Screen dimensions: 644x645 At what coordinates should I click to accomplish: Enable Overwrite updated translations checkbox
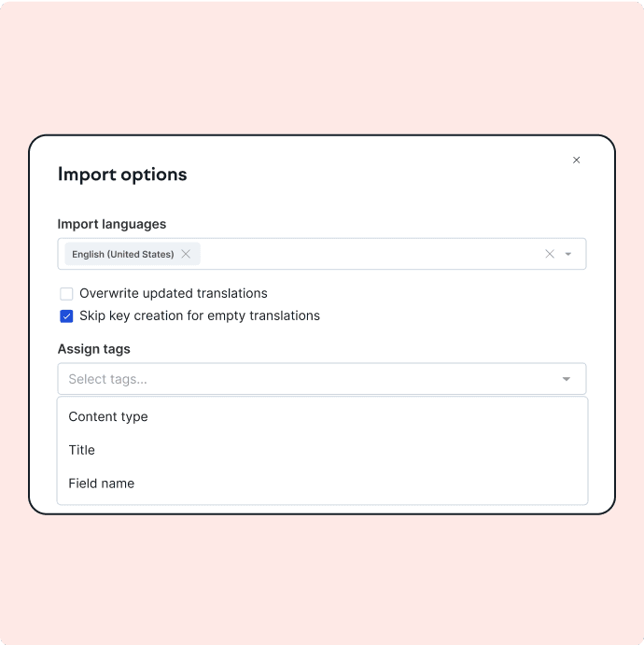(x=66, y=294)
